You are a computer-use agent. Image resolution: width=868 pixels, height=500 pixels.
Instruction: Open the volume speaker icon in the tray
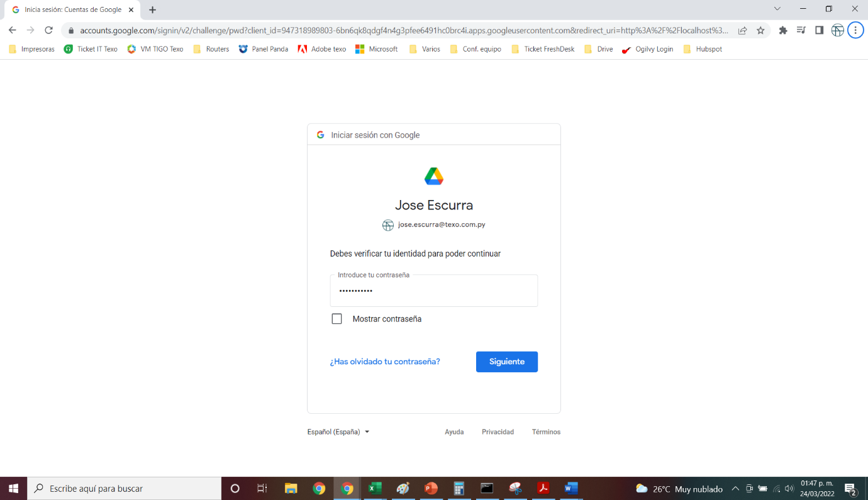(789, 489)
